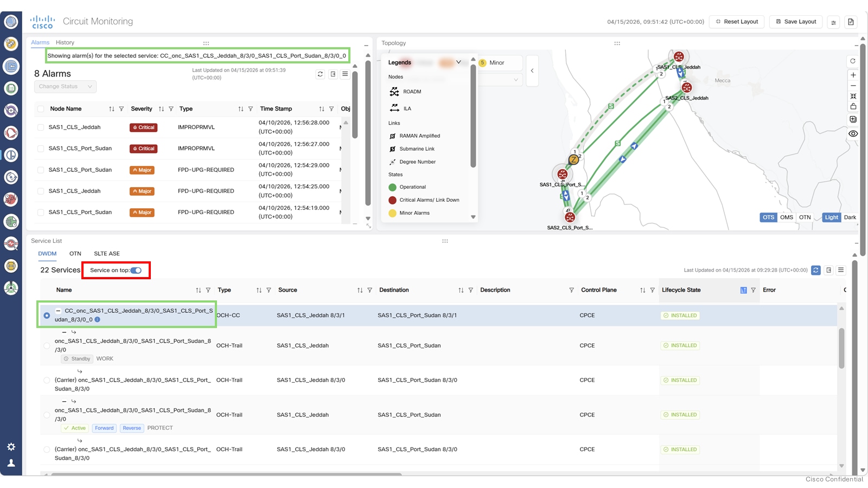Switch the map to Dark theme
Viewport: 868px width, 488px height.
pos(849,217)
